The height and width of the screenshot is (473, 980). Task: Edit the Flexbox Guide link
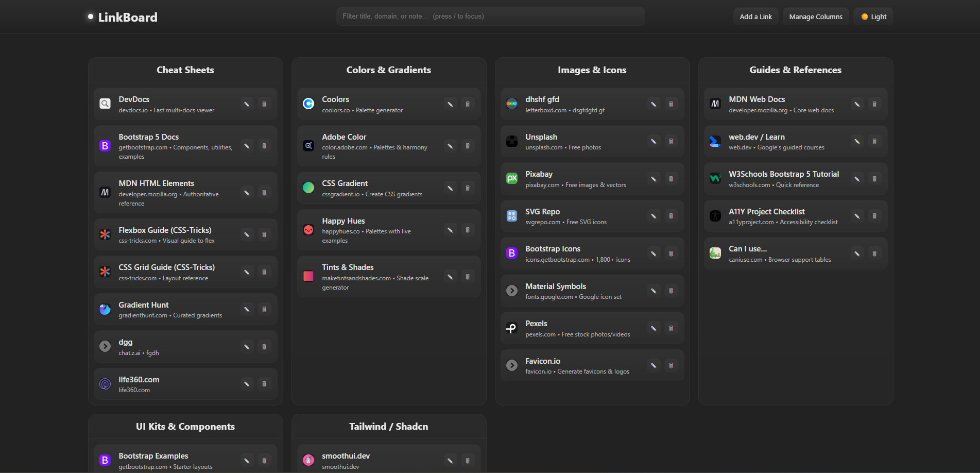pos(247,234)
